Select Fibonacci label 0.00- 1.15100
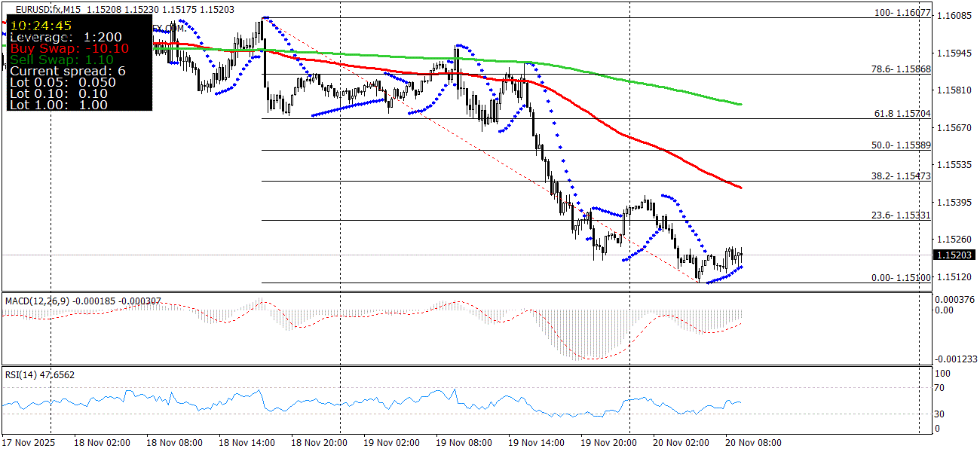The width and height of the screenshot is (980, 452). click(x=902, y=278)
